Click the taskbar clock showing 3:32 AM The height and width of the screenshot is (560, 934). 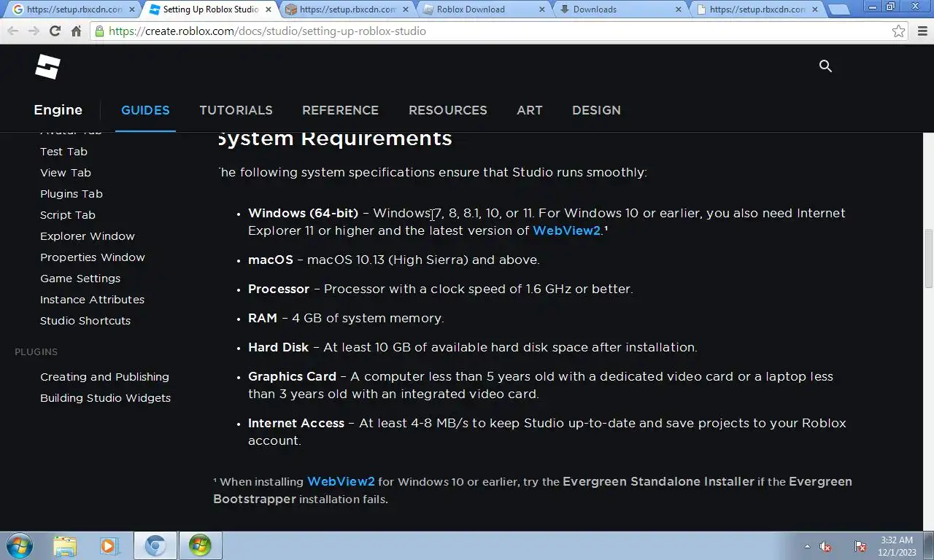(x=897, y=546)
